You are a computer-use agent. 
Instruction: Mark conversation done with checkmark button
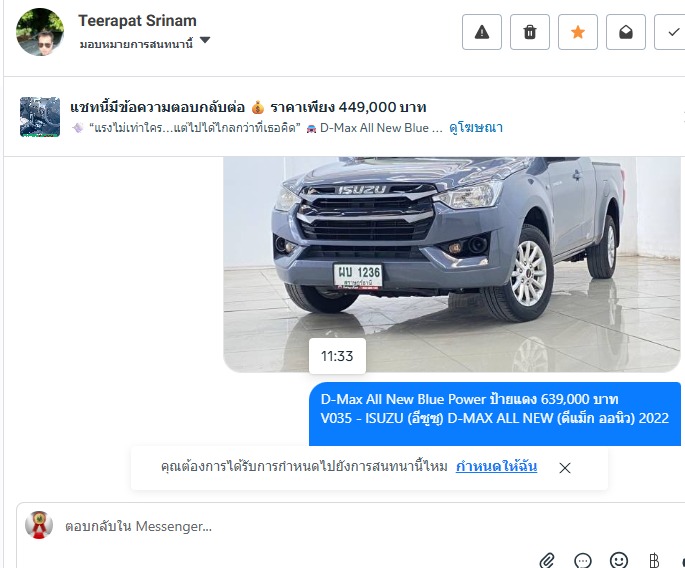coord(671,32)
